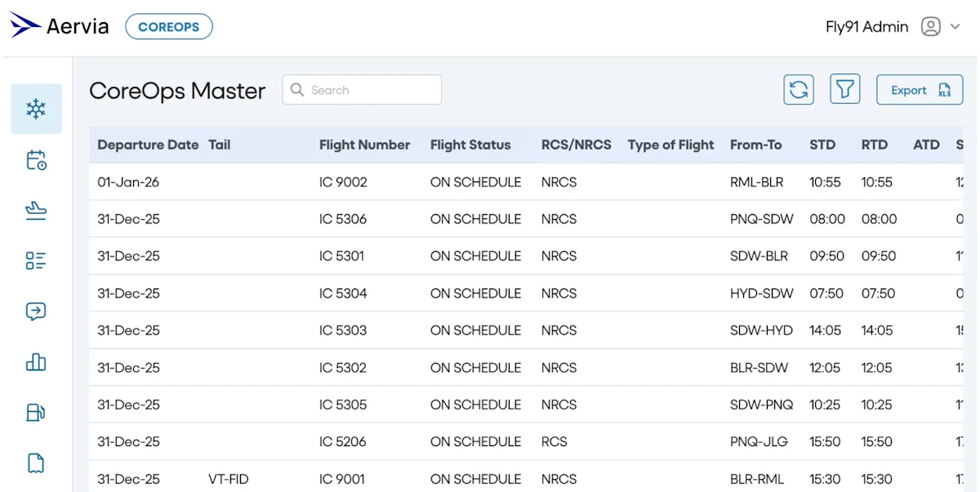Click NRCS cell in IC 5306 row
980x492 pixels.
(x=559, y=219)
